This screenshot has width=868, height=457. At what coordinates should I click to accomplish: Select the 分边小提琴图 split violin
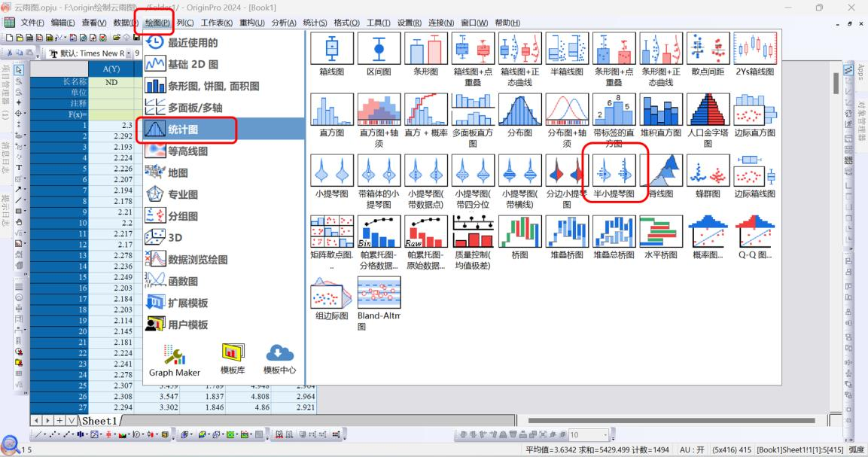pos(567,181)
